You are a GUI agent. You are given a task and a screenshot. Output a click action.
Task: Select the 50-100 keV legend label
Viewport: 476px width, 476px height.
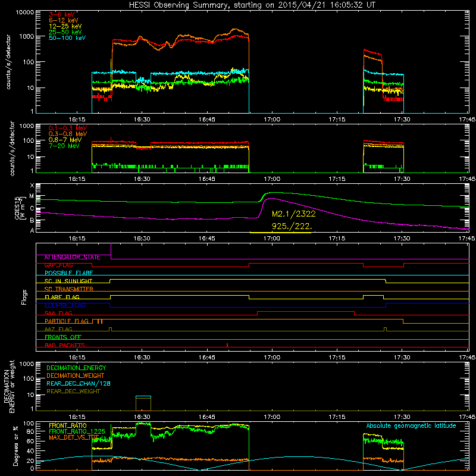tap(67, 38)
